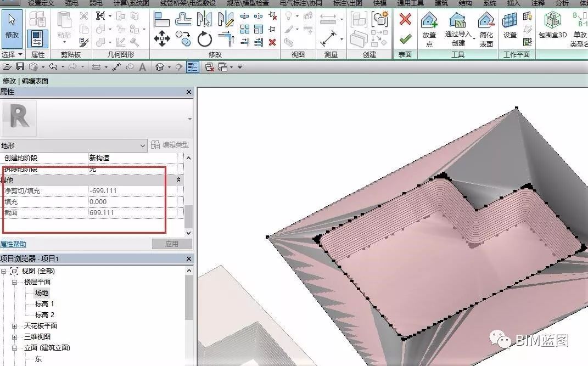The image size is (588, 366).
Task: Select the 放置点 Place Point tool
Action: point(429,29)
